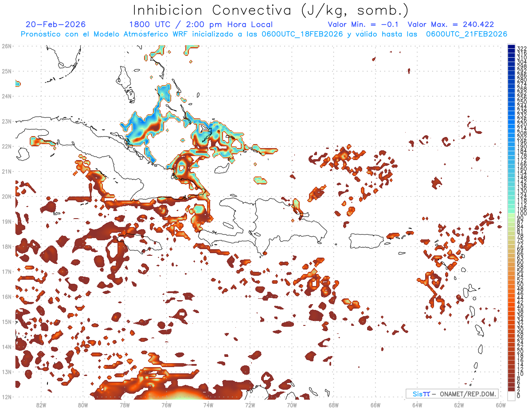This screenshot has width=532, height=411.
Task: Click the colorbar value label '40'
Action: tap(520, 307)
